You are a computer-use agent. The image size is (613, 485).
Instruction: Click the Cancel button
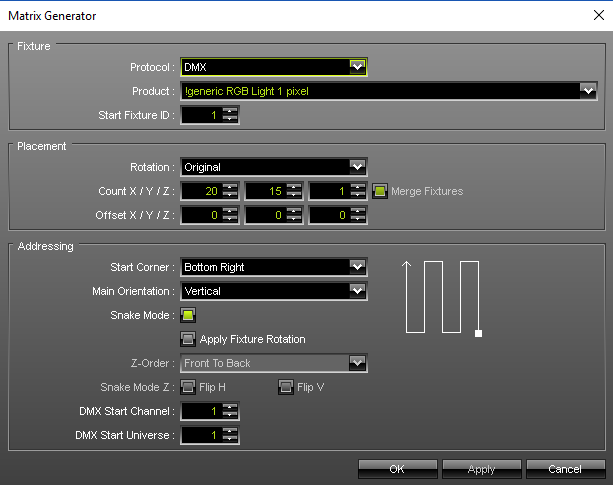565,469
